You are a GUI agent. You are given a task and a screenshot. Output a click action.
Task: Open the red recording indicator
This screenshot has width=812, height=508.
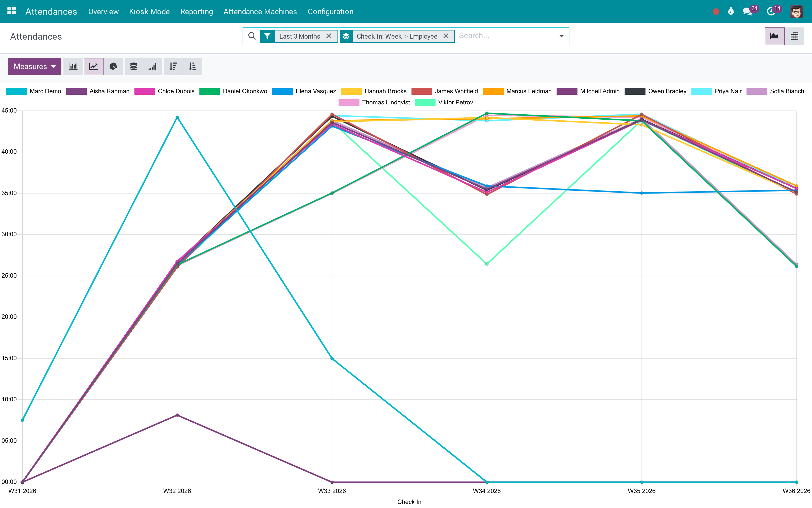pos(716,12)
